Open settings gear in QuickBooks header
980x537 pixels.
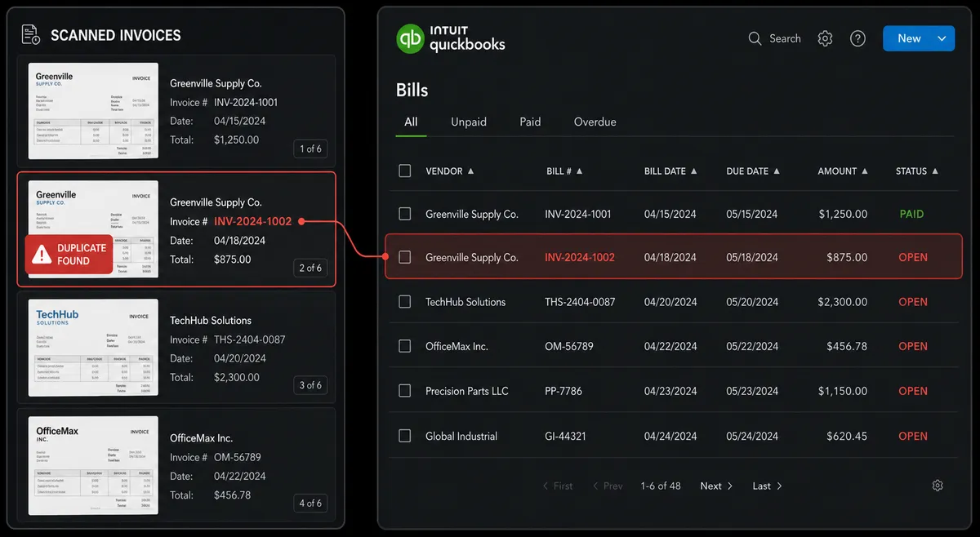pos(825,38)
